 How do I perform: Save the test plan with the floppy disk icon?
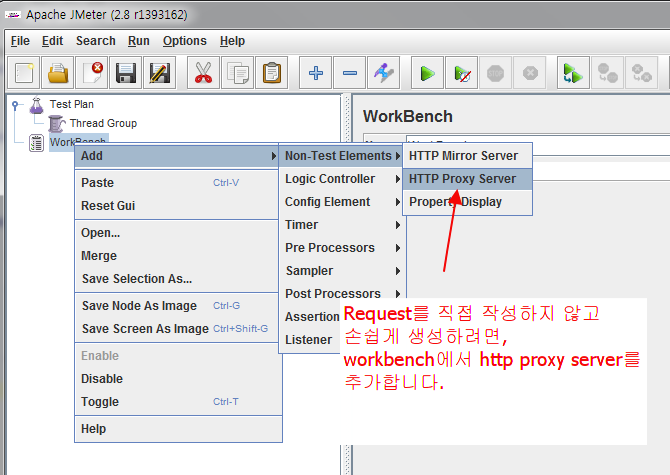click(126, 73)
